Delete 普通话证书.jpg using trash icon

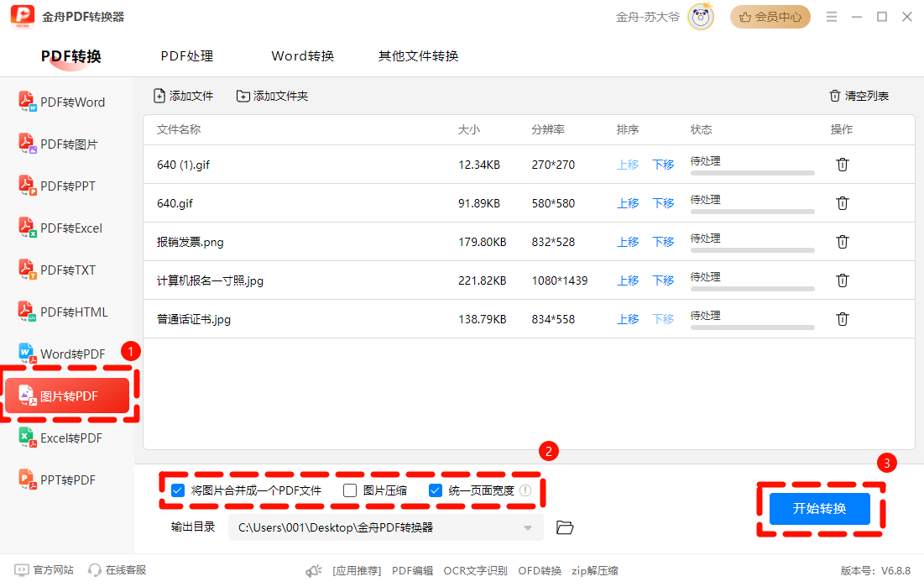(842, 319)
